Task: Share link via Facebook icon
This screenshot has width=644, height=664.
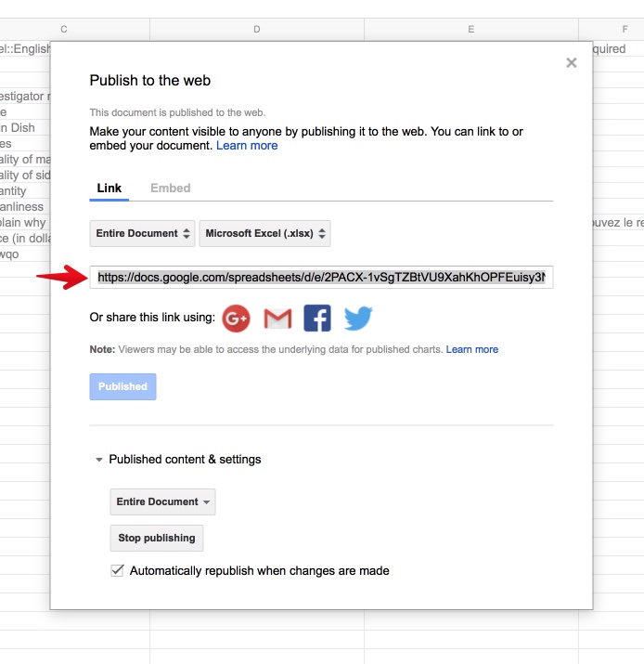Action: pos(317,319)
